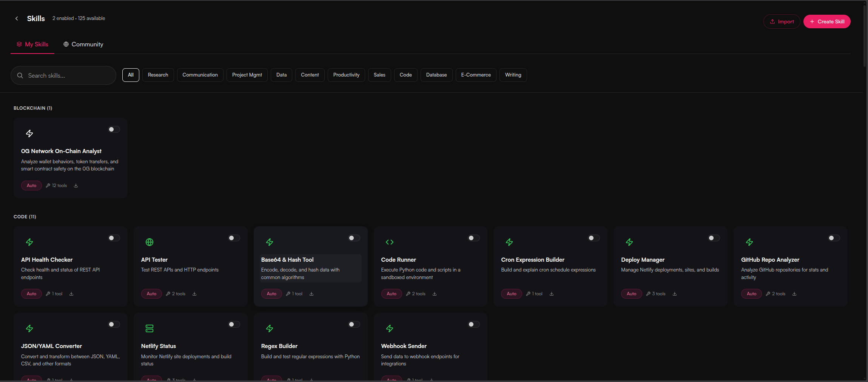Filter skills by Communication
Screen dimensions: 868x382
(200, 75)
